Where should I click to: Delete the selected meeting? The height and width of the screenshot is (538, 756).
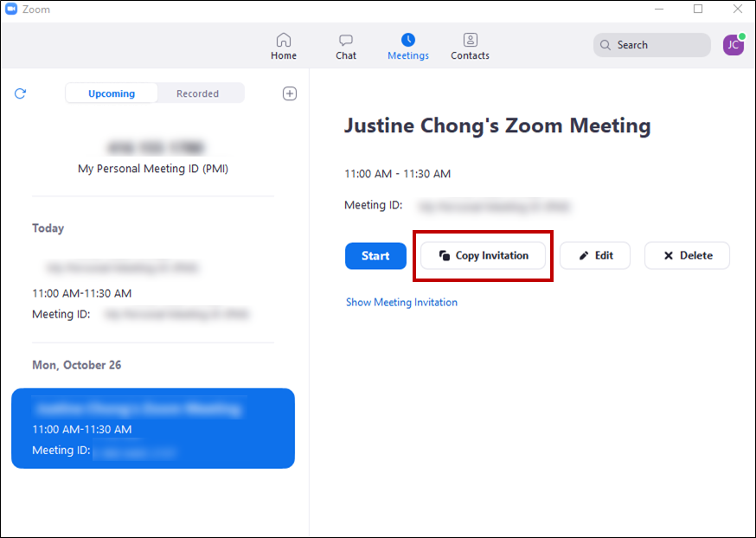[687, 256]
